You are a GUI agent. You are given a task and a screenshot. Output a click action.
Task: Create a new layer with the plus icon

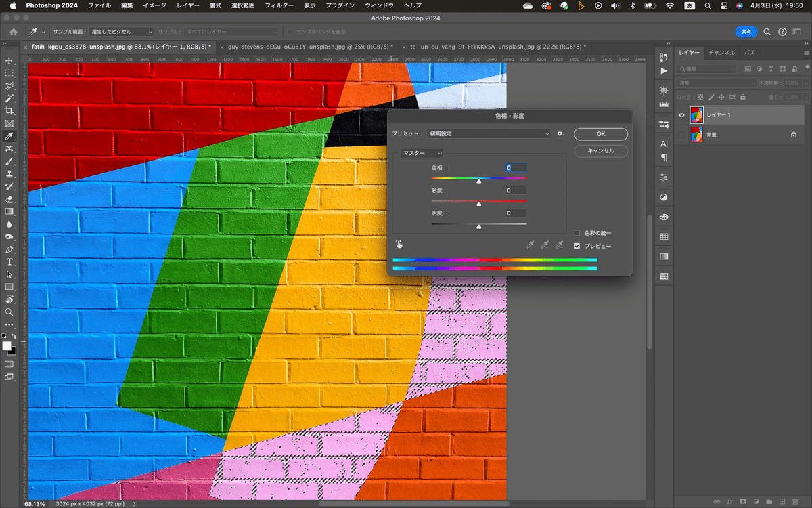pyautogui.click(x=783, y=502)
